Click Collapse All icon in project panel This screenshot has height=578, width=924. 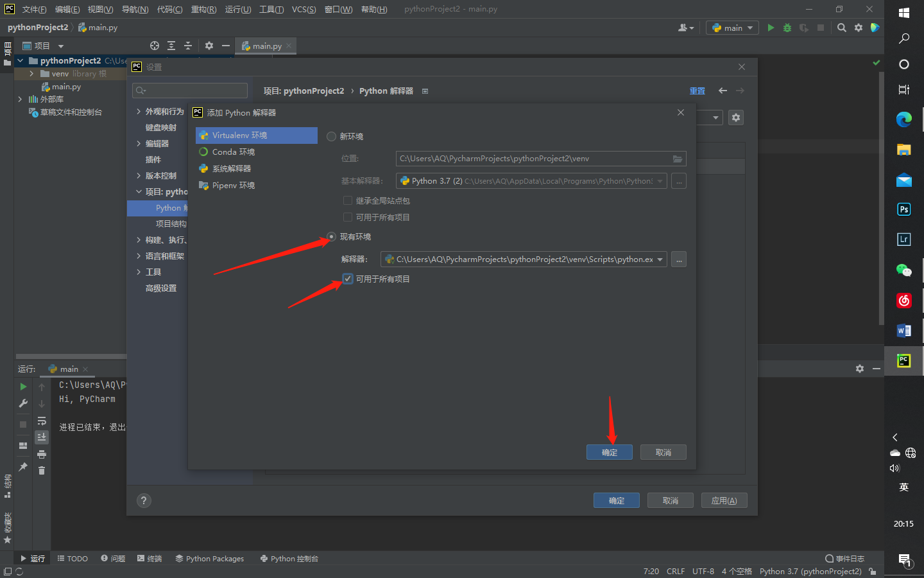click(188, 46)
